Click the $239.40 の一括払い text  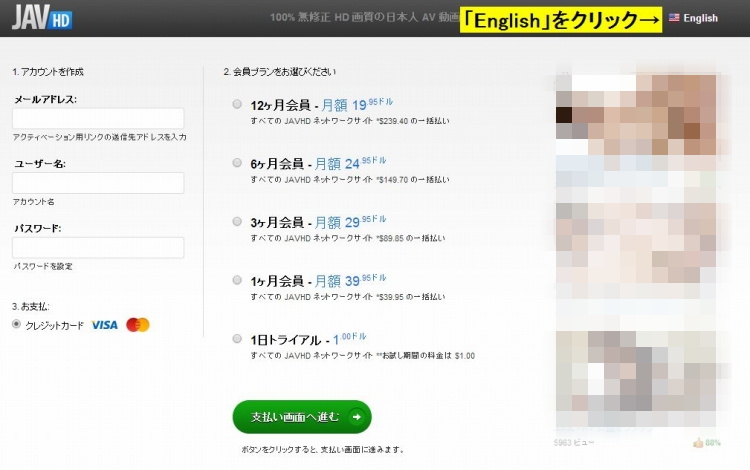413,121
